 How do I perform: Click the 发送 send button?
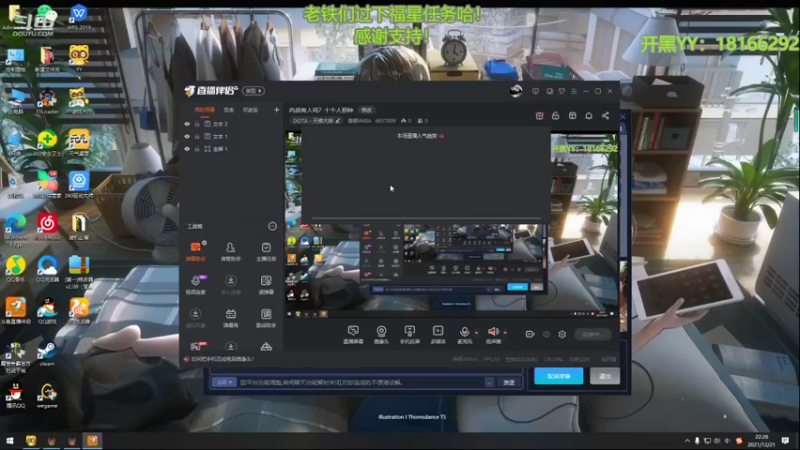509,382
